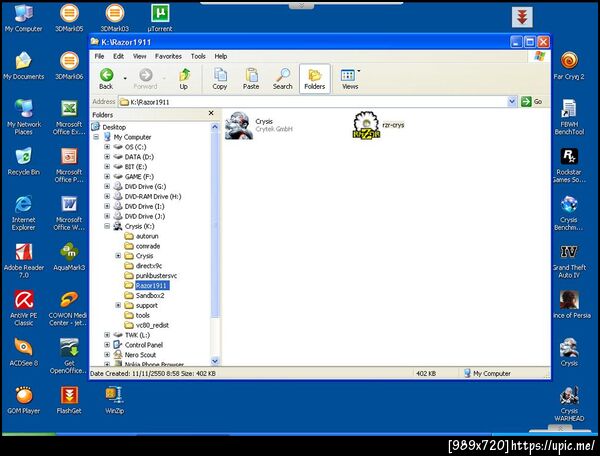Toggle the Folders pane button
This screenshot has width=600, height=456.
[315, 79]
